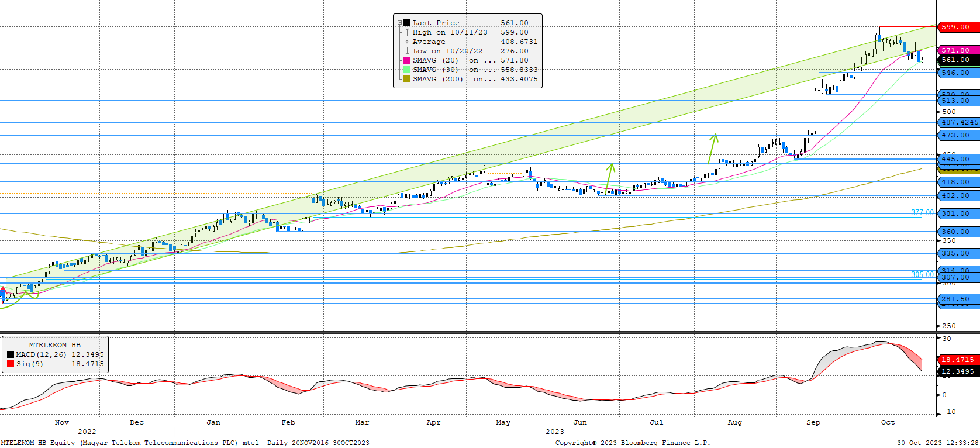This screenshot has width=980, height=448.
Task: Select the Last Price legend label
Action: (x=436, y=23)
